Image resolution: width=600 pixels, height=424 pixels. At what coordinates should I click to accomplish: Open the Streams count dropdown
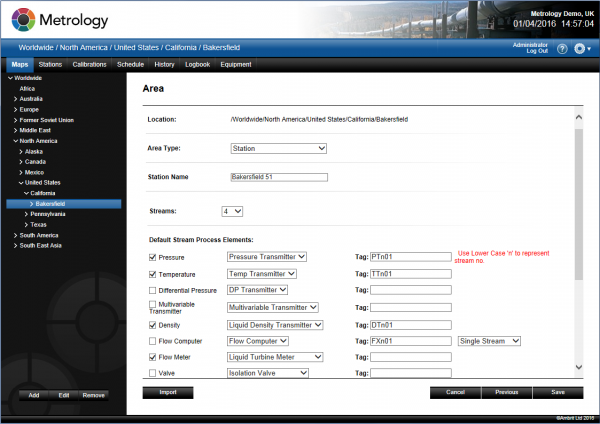coord(232,211)
